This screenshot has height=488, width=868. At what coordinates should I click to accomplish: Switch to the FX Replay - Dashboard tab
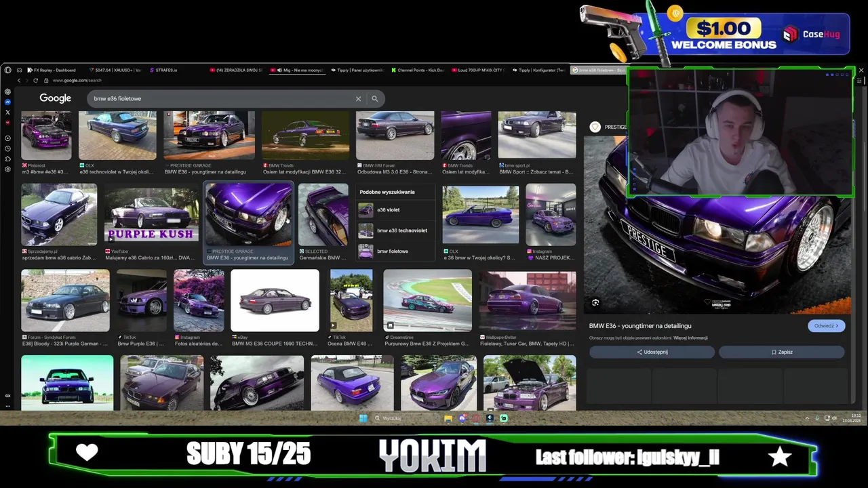point(52,70)
